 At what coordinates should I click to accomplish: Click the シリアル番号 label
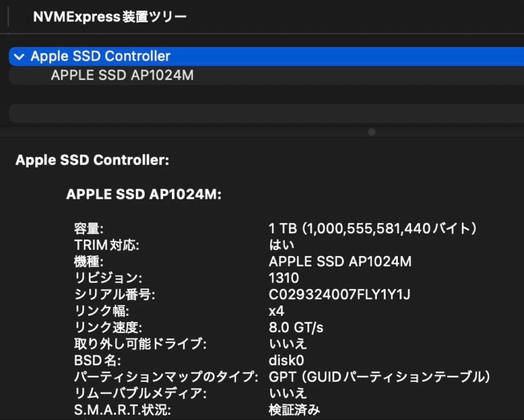coord(115,295)
